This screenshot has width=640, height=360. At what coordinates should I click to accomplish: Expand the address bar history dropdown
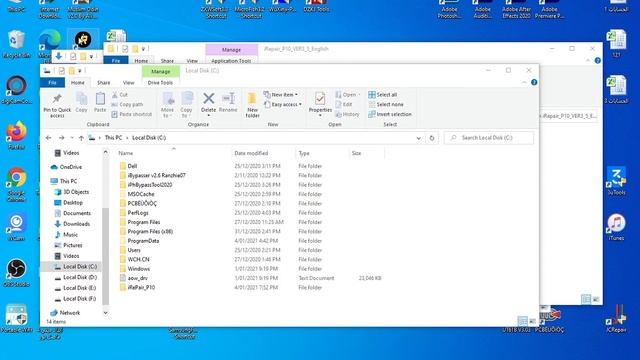pyautogui.click(x=418, y=138)
